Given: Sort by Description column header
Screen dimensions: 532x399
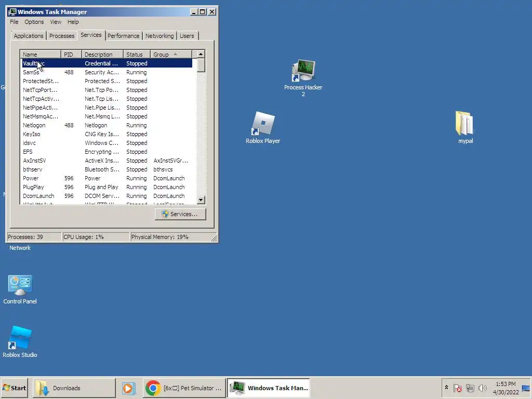Looking at the screenshot, I should tap(102, 54).
